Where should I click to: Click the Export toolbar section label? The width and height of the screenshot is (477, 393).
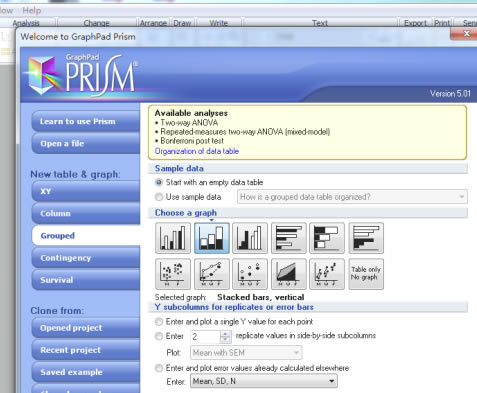415,23
